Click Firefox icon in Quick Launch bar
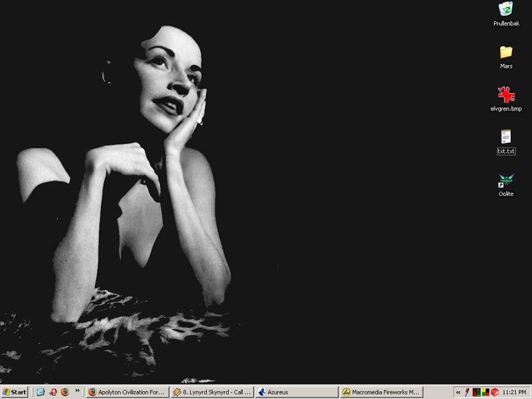 tap(65, 392)
